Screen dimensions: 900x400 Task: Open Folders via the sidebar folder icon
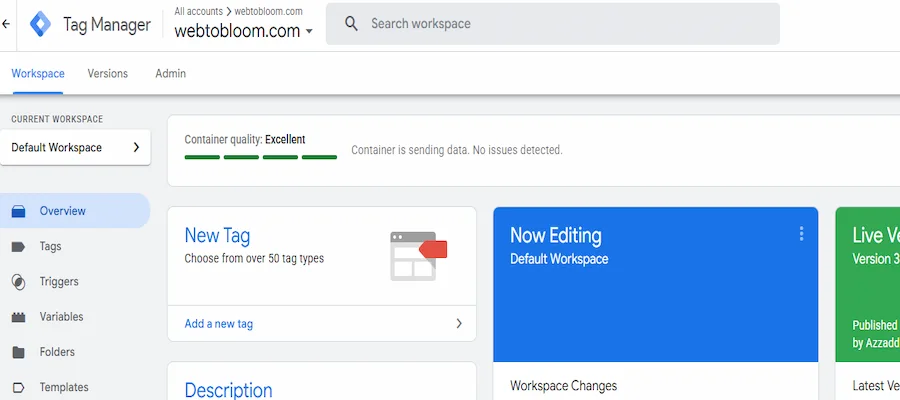click(x=18, y=352)
